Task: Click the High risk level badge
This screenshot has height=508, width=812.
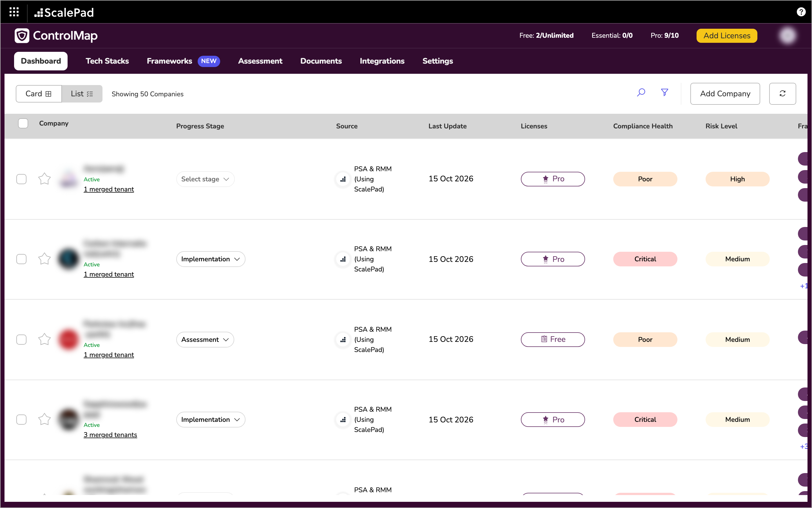Action: (x=737, y=179)
